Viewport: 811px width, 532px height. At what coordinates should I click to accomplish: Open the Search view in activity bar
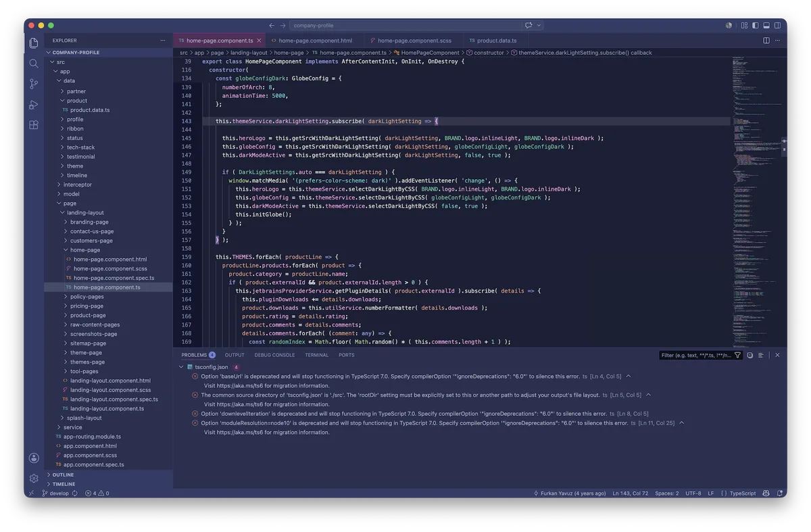tap(34, 64)
